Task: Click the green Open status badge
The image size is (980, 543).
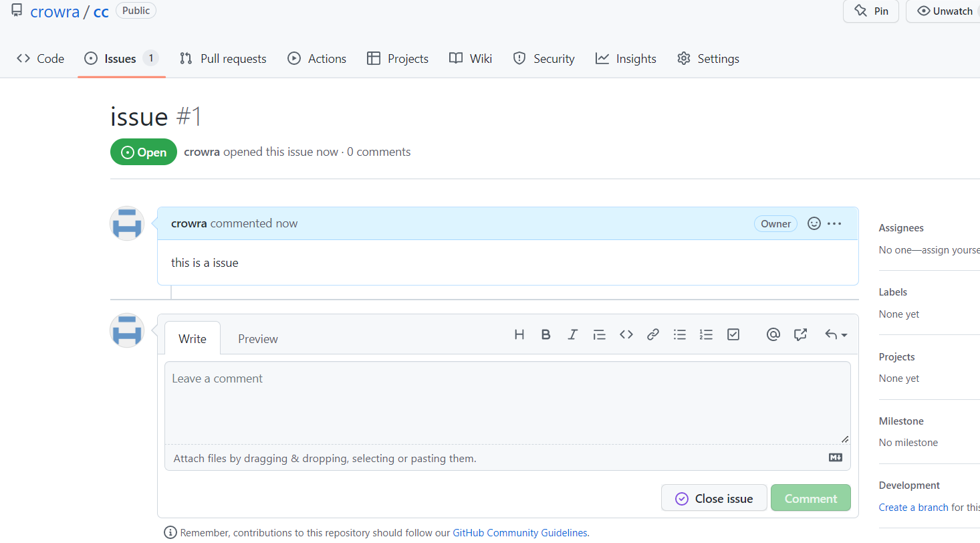Action: point(144,152)
